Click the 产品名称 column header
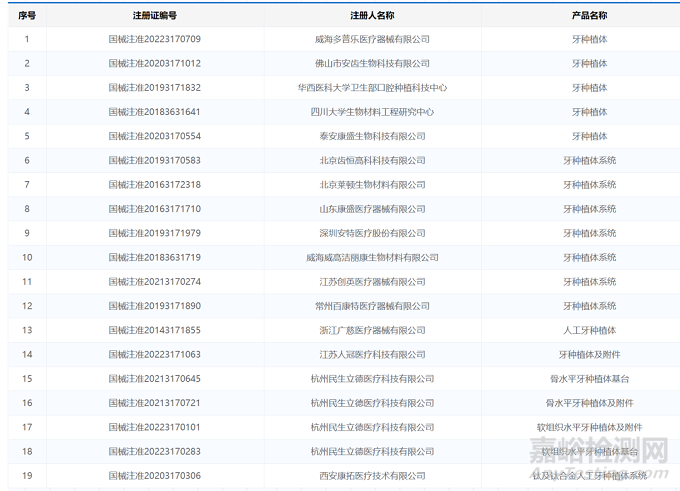 tap(588, 16)
